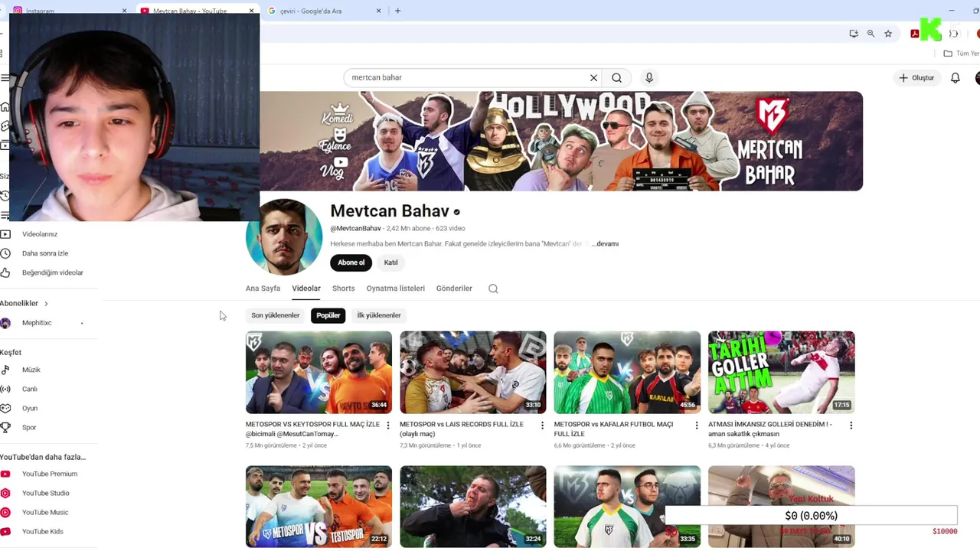The image size is (980, 551).
Task: Open the METOSPOR VS TESTOSPOR 22:12 thumbnail
Action: pos(318,507)
